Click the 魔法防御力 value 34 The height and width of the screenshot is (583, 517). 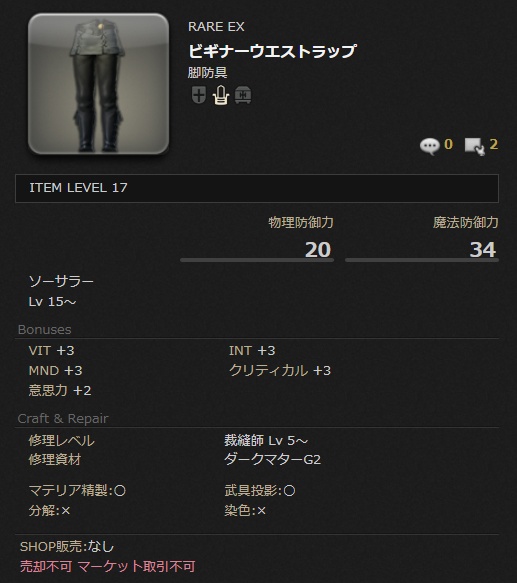point(482,249)
